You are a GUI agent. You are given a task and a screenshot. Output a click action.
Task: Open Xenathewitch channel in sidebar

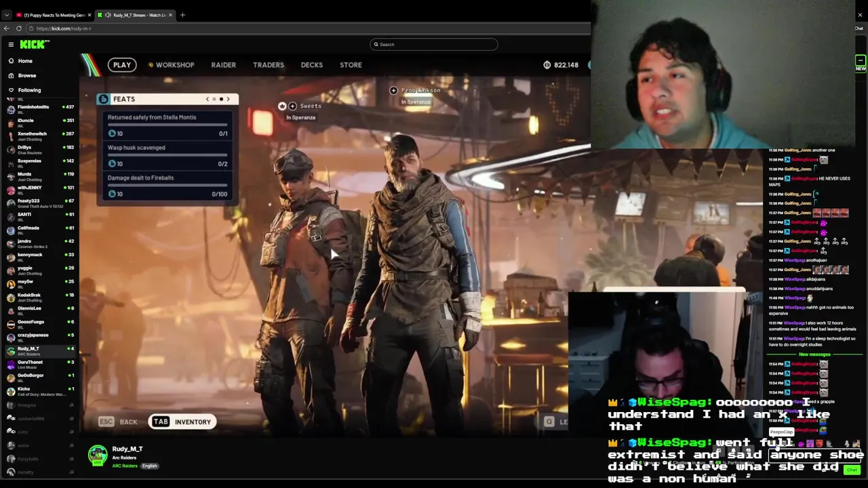(40, 136)
